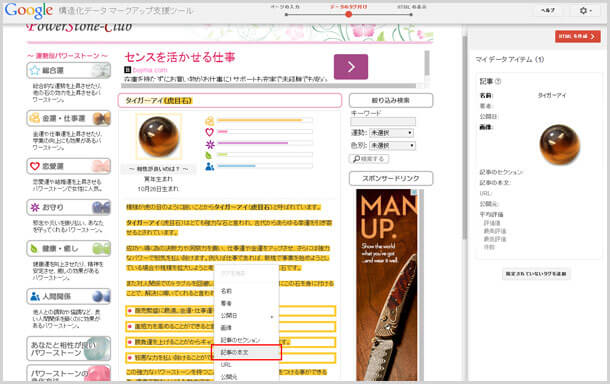Click the star icon on 総合運 button
Image resolution: width=610 pixels, height=384 pixels.
tap(35, 70)
